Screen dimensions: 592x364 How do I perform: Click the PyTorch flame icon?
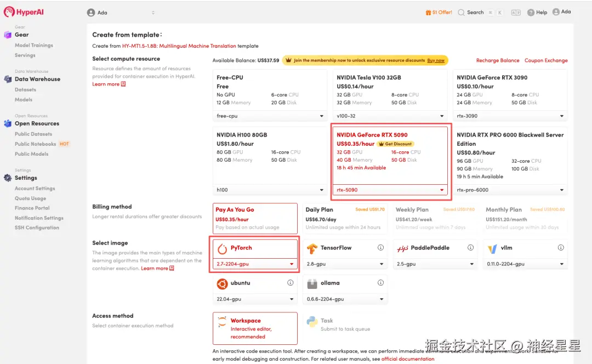coord(223,248)
